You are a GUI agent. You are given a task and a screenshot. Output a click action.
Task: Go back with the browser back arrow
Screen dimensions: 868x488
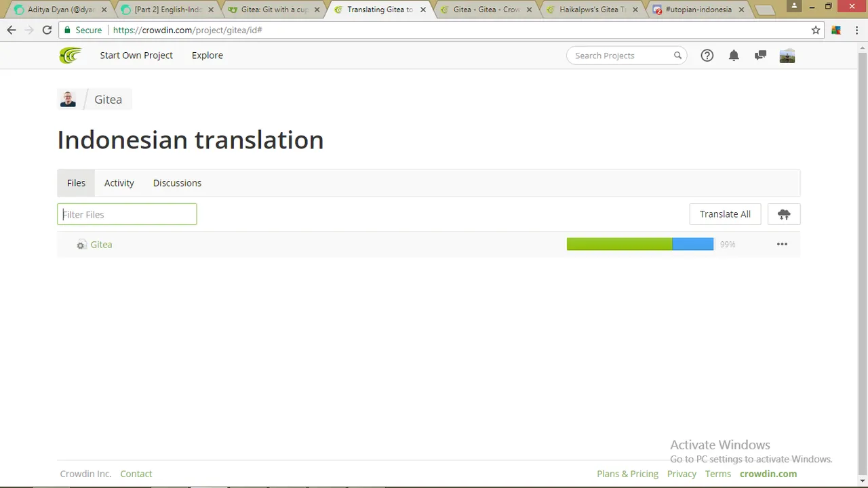[x=12, y=30]
